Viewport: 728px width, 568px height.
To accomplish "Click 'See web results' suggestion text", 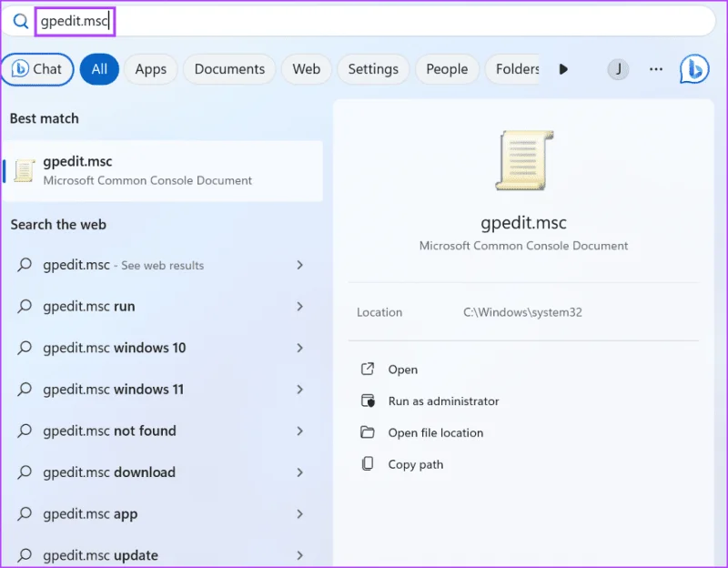I will pos(163,266).
